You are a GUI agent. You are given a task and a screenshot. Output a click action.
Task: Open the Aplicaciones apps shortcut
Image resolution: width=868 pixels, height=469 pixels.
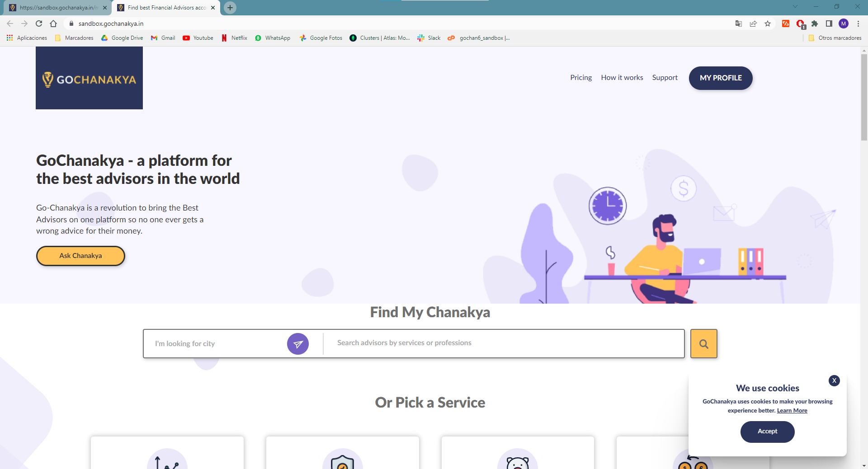click(x=27, y=38)
